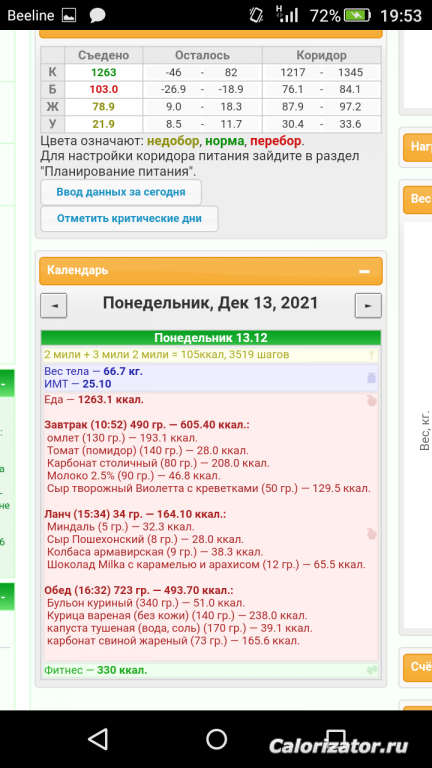Click the eaten protein value 103.0
Image resolution: width=432 pixels, height=768 pixels.
pyautogui.click(x=103, y=90)
